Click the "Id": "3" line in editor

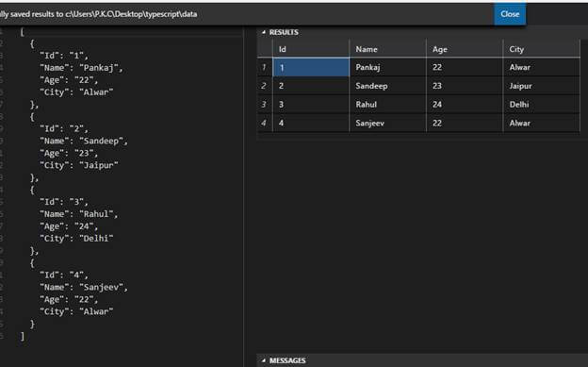click(x=64, y=202)
